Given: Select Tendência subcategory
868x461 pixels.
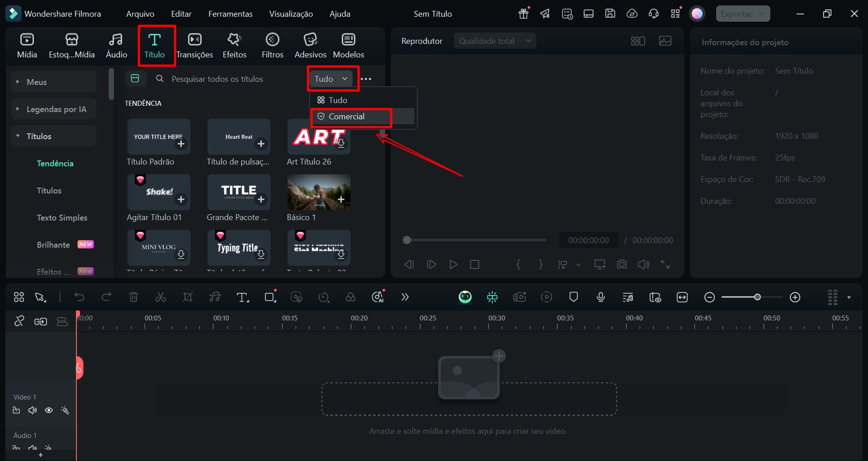Looking at the screenshot, I should [55, 163].
